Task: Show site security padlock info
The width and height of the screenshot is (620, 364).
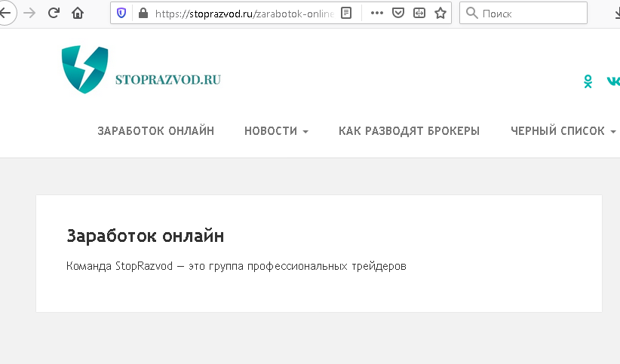Action: (143, 13)
